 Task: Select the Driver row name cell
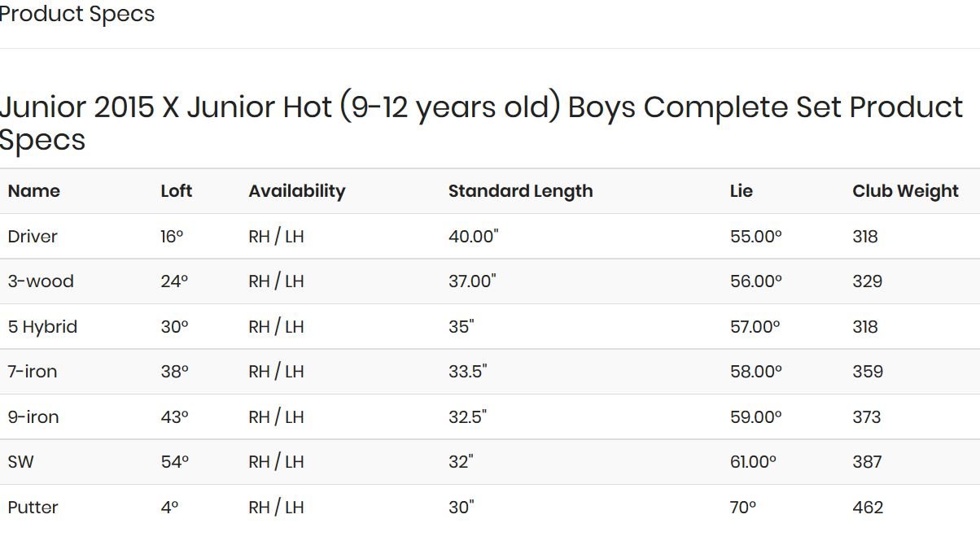coord(33,237)
